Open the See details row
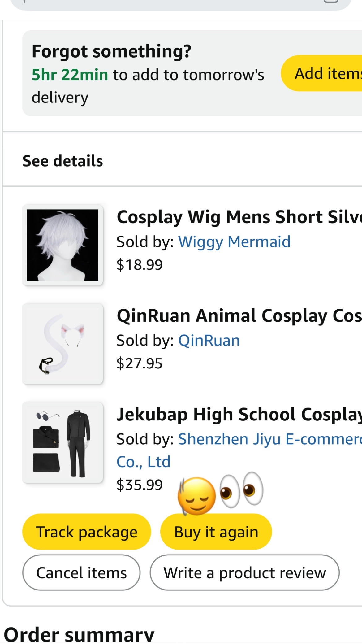This screenshot has height=644, width=362. click(x=182, y=161)
